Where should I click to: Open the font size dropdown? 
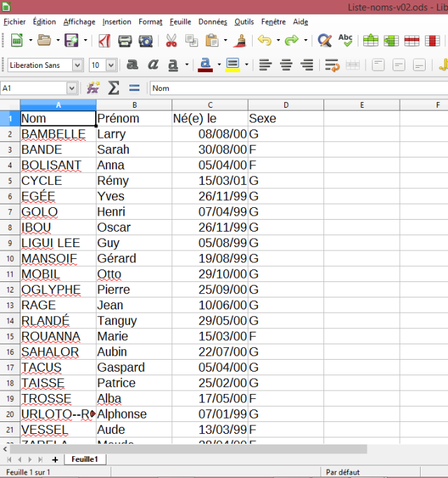click(x=112, y=65)
